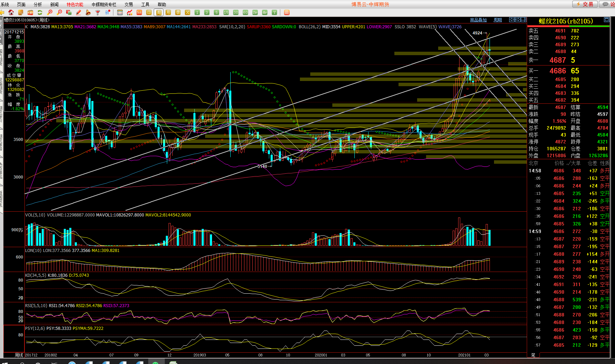Select the 3-minute period button
The width and height of the screenshot is (615, 364).
point(207,12)
